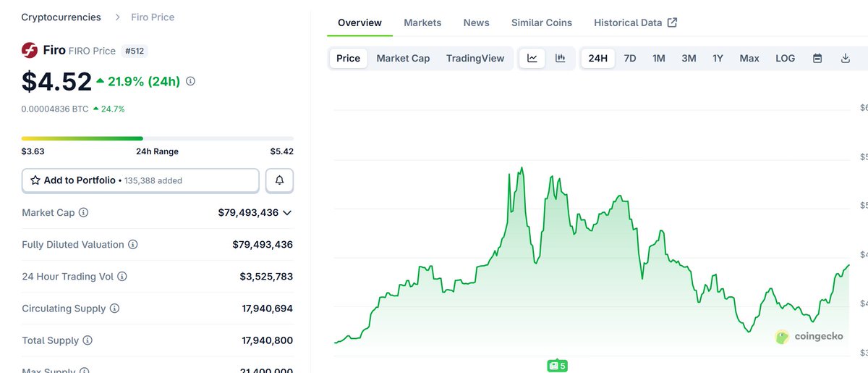Select the 7D time range
This screenshot has height=373, width=868.
[630, 58]
